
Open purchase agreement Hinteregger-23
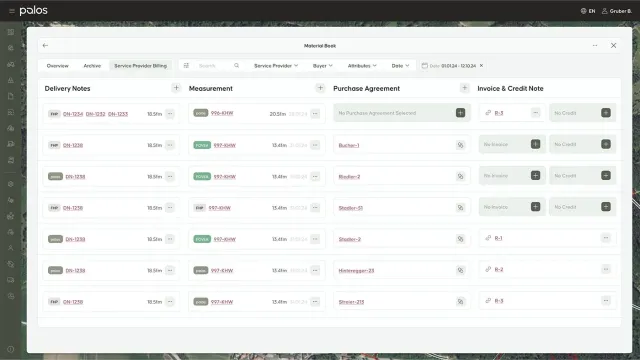pyautogui.click(x=356, y=271)
